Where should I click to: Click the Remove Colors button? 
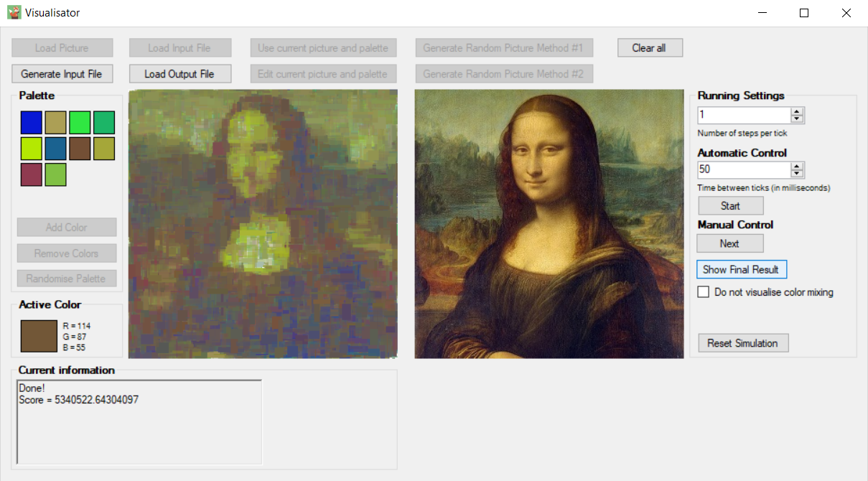(67, 253)
